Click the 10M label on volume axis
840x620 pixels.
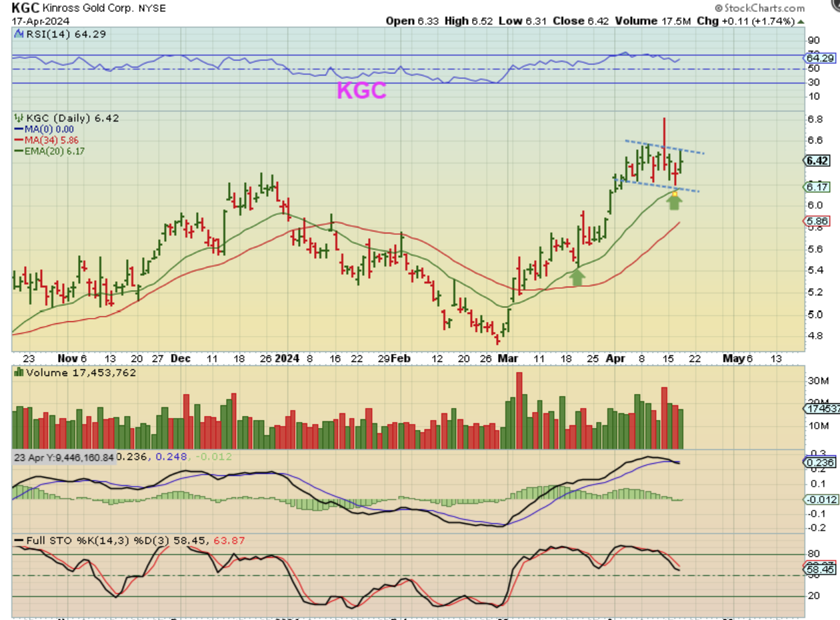819,425
